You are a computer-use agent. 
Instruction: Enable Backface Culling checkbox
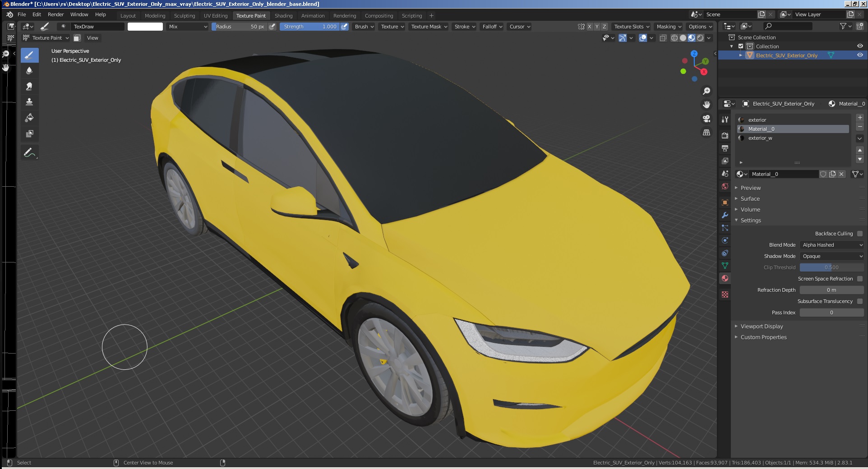(860, 234)
